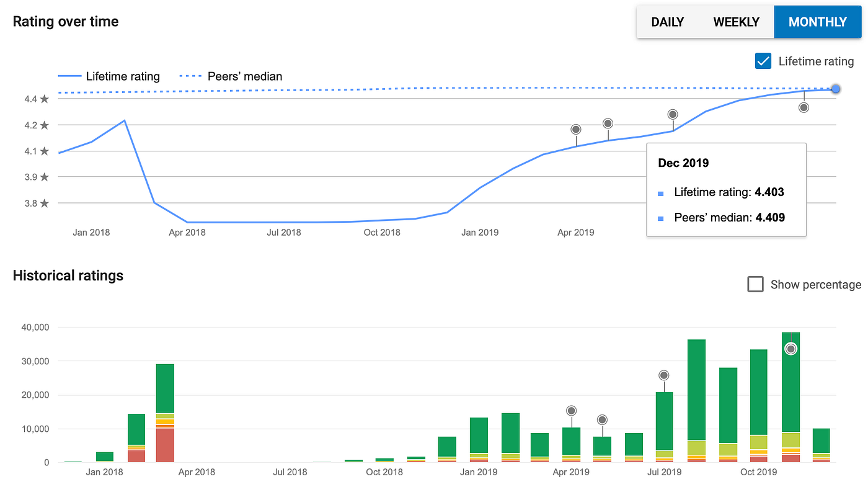Screen dimensions: 868x492
Task: Click the May 2019 release marker on rating line
Action: (x=608, y=123)
